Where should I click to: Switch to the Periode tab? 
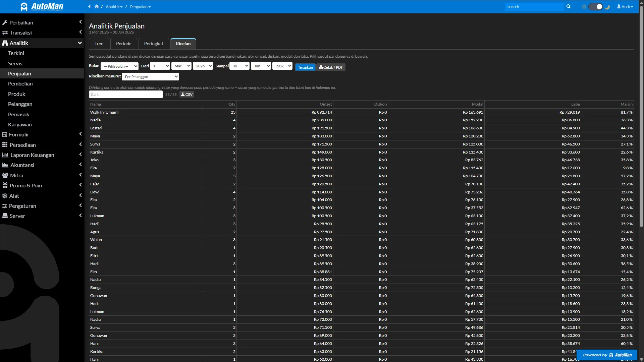(x=124, y=44)
